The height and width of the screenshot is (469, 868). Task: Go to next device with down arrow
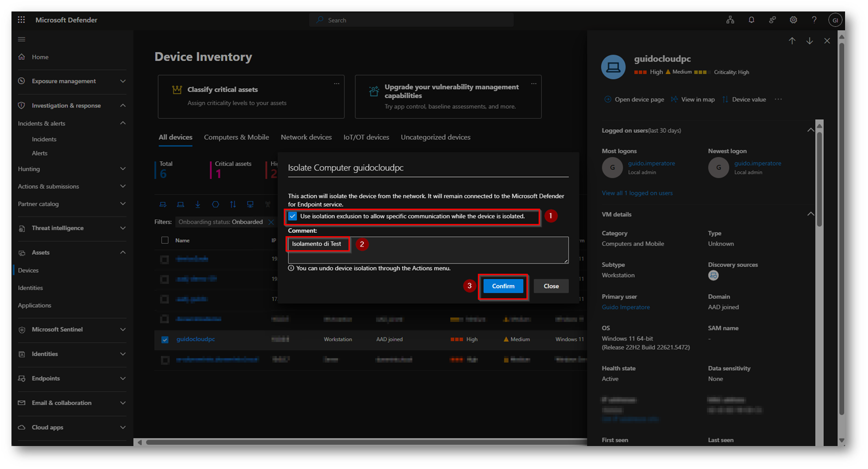pos(810,41)
